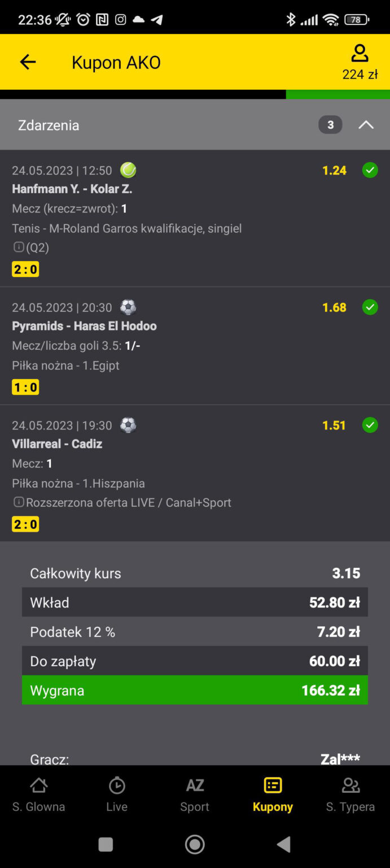Open the Hanfmann Y. - Kolar Z. match

pos(72,189)
